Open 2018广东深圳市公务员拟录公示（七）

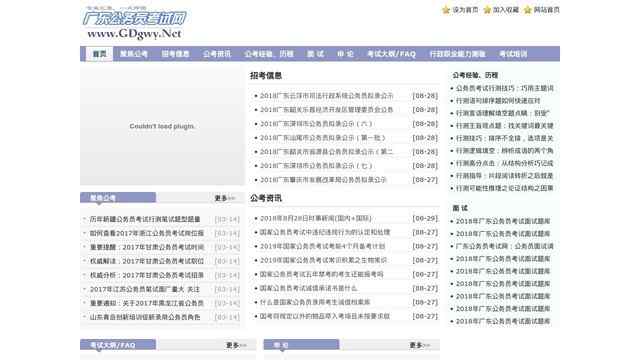(316, 166)
